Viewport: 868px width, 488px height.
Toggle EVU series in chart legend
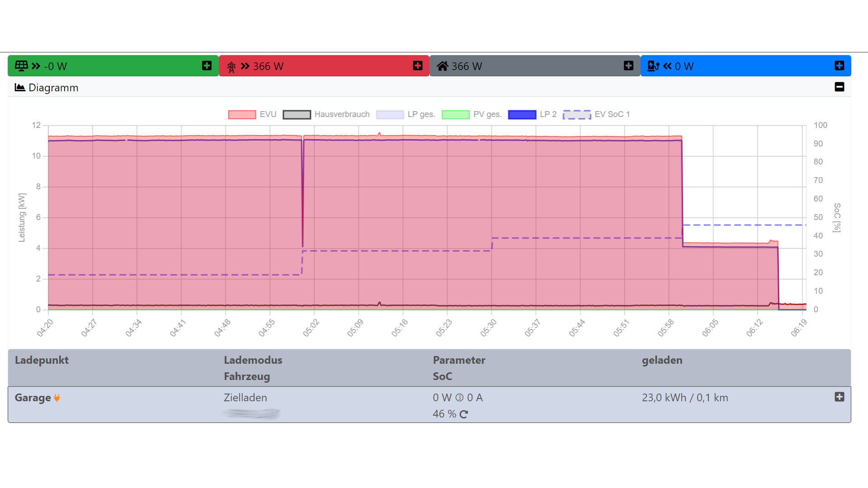[242, 115]
